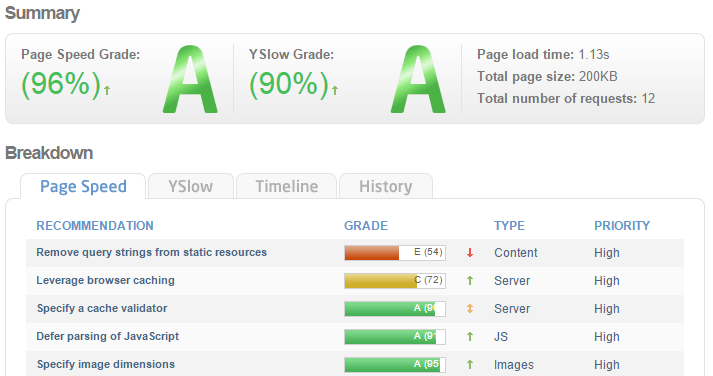Open the Timeline tab
The image size is (713, 376).
tap(286, 186)
